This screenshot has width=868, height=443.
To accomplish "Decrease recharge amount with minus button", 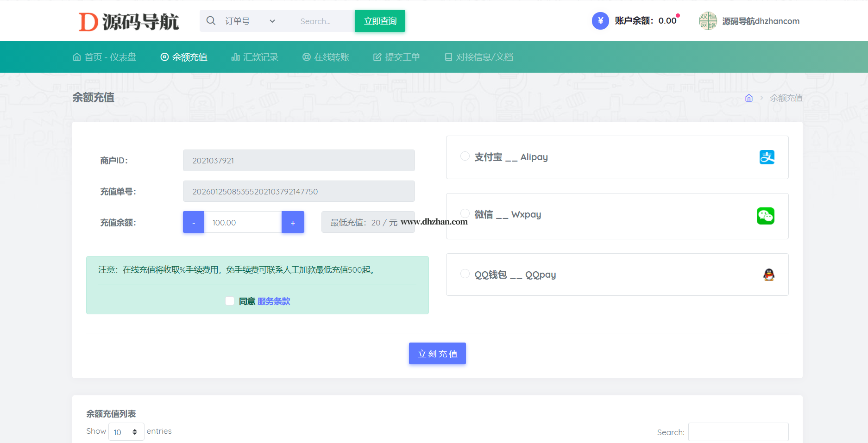I will coord(194,223).
